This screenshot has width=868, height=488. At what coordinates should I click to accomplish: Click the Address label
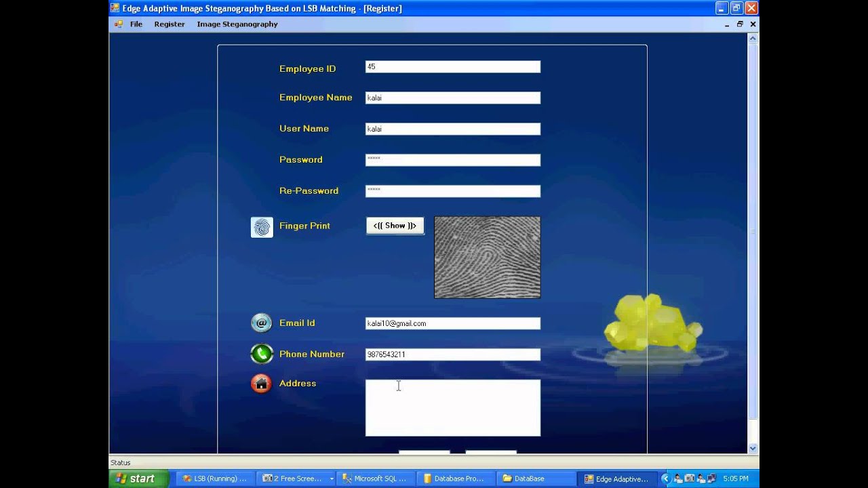[x=298, y=384]
